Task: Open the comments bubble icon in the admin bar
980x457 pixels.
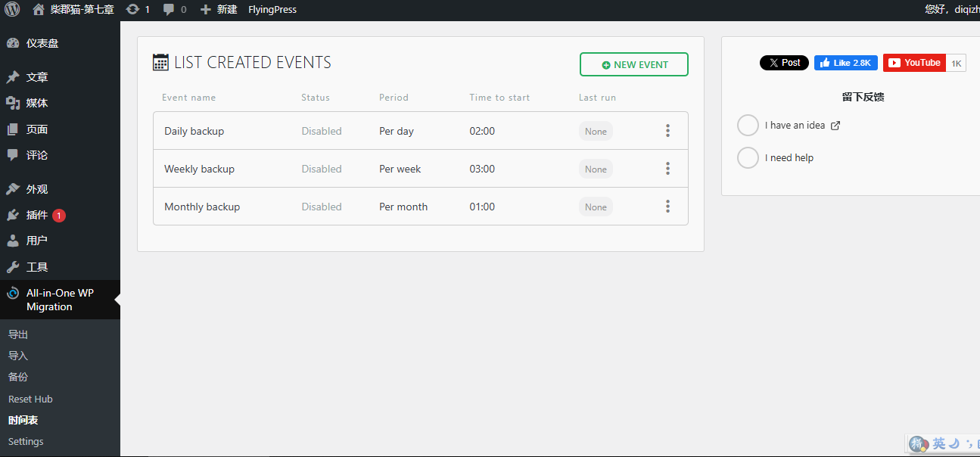Action: (170, 10)
